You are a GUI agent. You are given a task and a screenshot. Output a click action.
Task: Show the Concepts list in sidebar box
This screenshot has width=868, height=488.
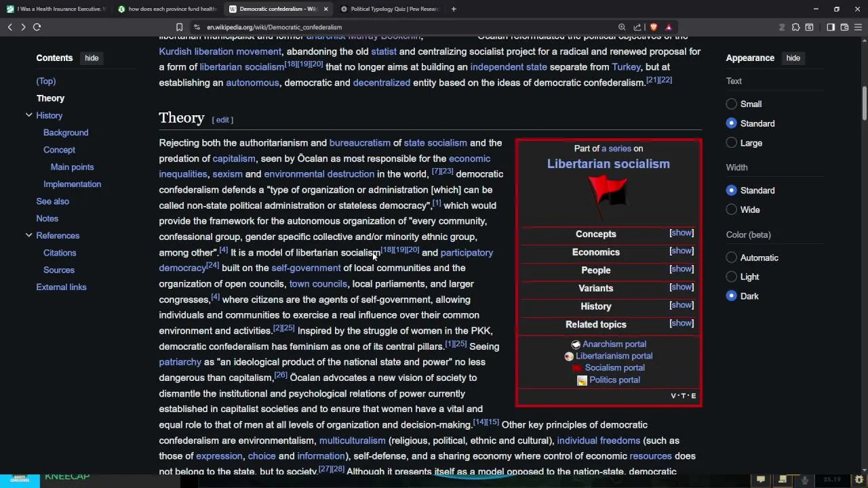pos(682,233)
